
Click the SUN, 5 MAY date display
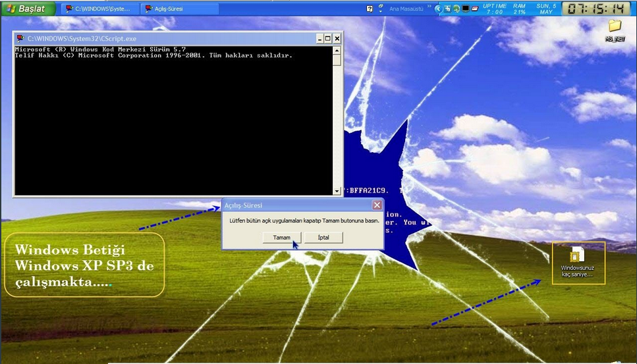coord(546,9)
